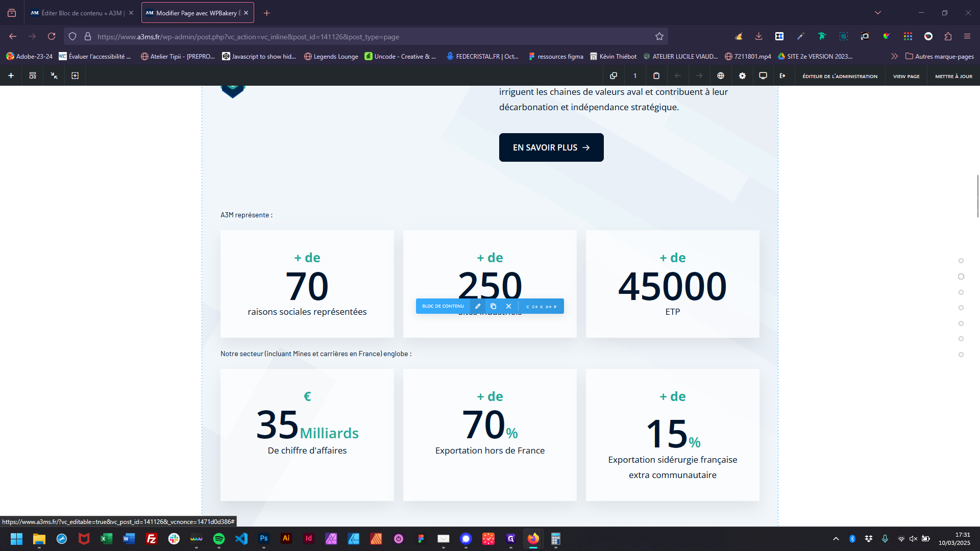
Task: Click the exit arrow icon in WPBakery toolbar
Action: [782, 76]
